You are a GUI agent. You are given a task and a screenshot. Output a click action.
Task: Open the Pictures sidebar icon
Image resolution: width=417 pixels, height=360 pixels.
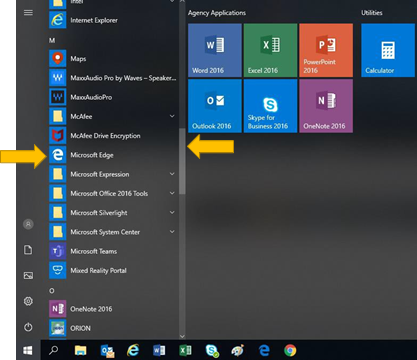point(28,276)
